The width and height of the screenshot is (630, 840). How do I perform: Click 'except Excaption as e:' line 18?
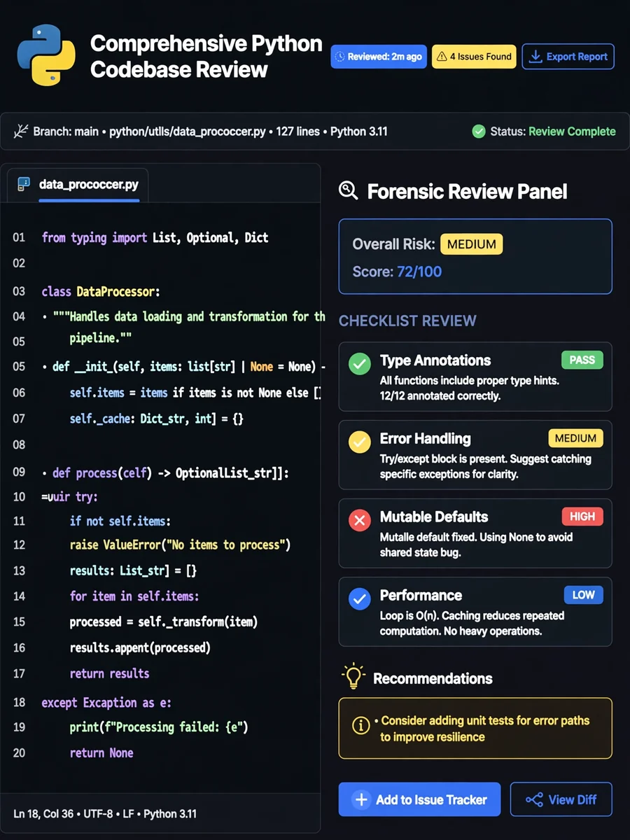(106, 702)
